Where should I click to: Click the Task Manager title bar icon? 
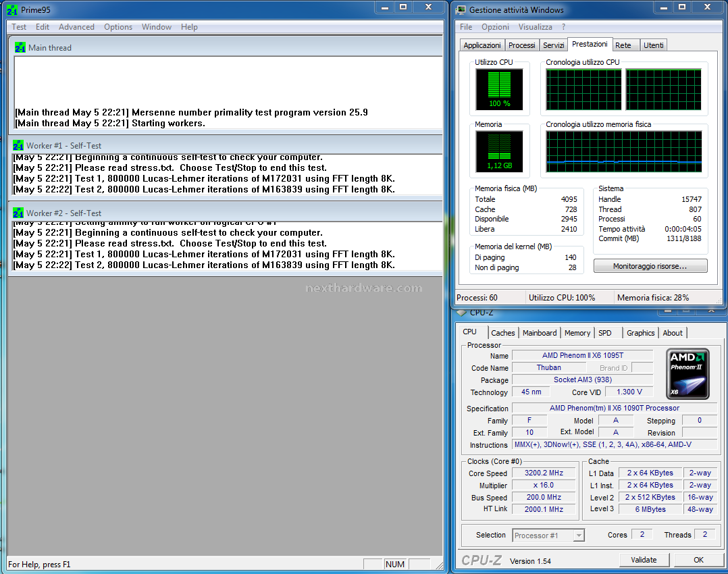pyautogui.click(x=461, y=9)
